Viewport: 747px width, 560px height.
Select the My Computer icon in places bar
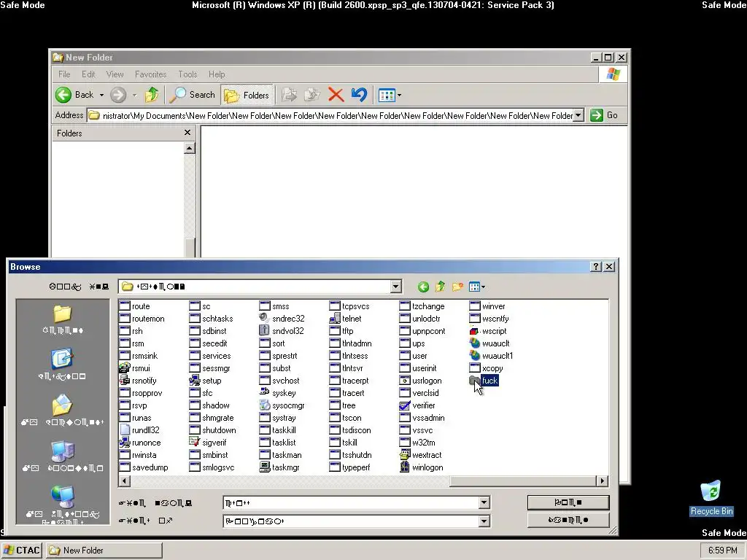pyautogui.click(x=63, y=451)
